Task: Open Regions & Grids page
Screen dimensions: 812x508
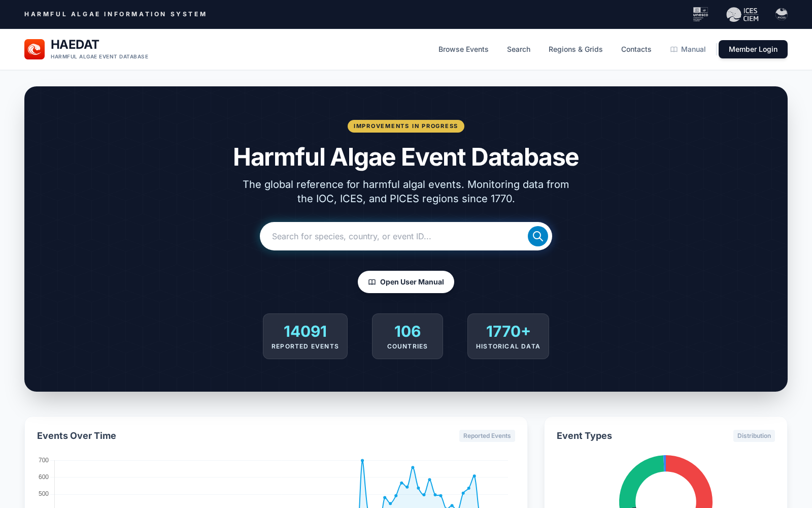Action: (576, 49)
